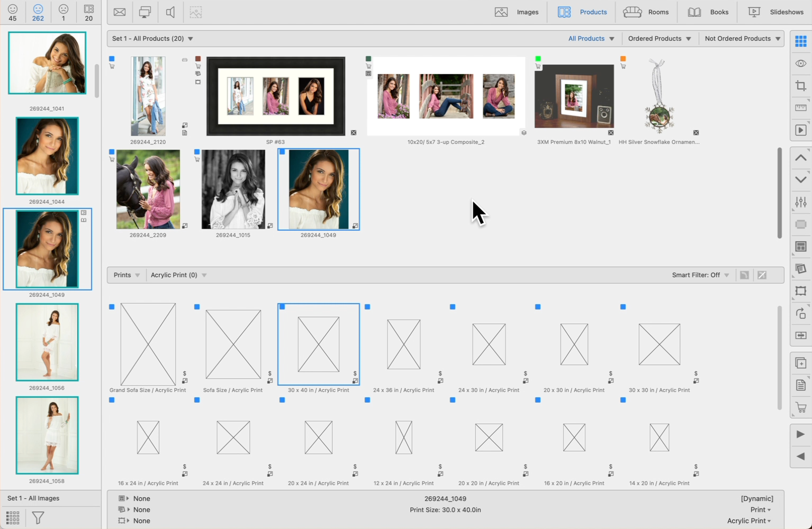Image resolution: width=812 pixels, height=529 pixels.
Task: Click the green color label on walnut frame
Action: tap(538, 59)
